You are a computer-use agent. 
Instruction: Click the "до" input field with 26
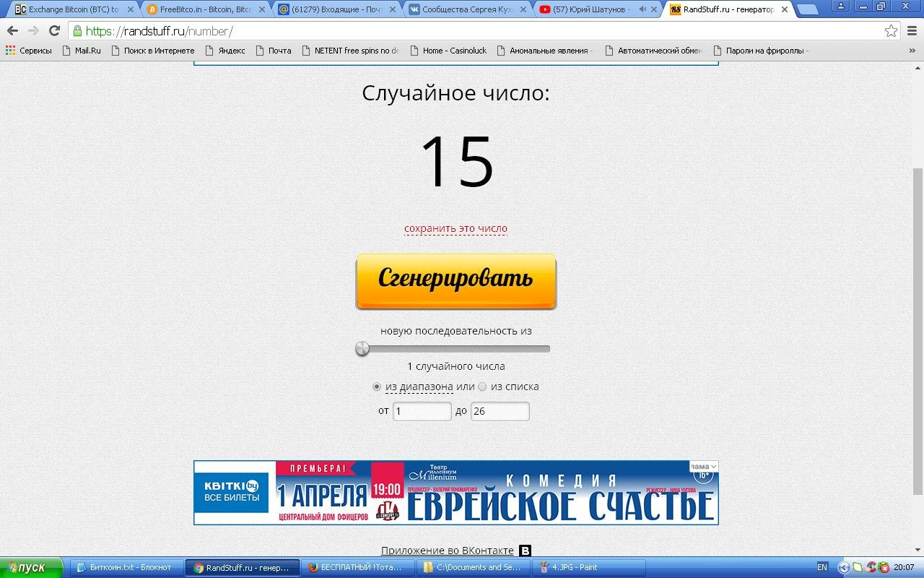click(500, 411)
